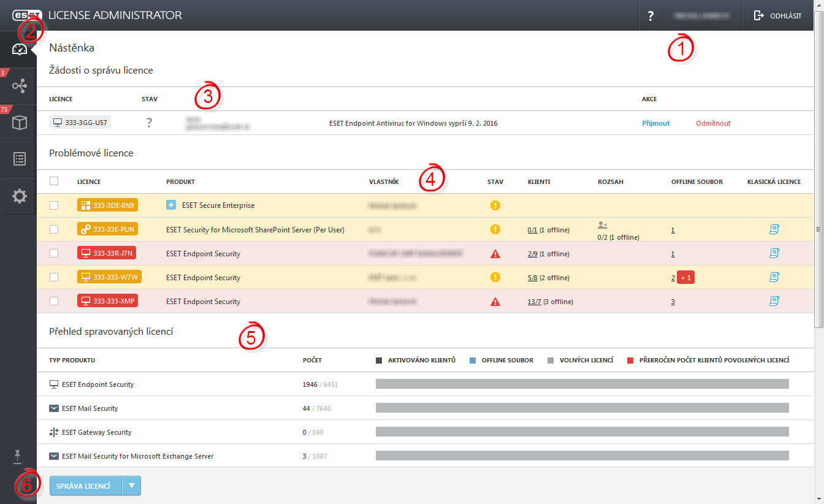Viewport: 824px width, 504px height.
Task: Click the gateway icon beside ESET Gateway Security
Action: coord(53,432)
